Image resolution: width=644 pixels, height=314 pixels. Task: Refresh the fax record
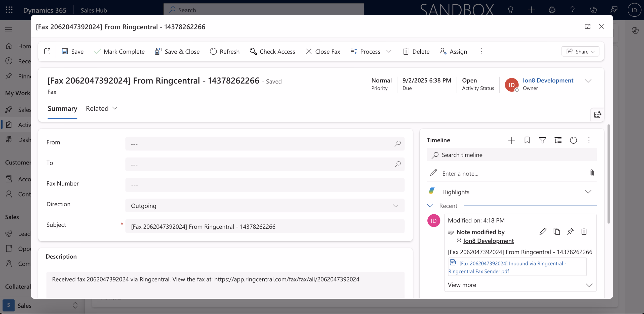225,51
